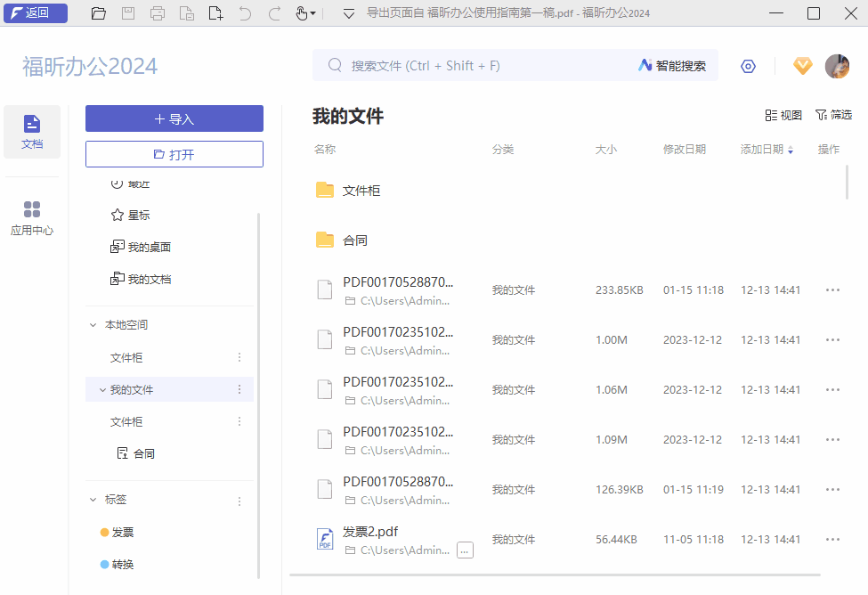868x595 pixels.
Task: Expand the touch mode dropdown arrow
Action: click(x=312, y=15)
